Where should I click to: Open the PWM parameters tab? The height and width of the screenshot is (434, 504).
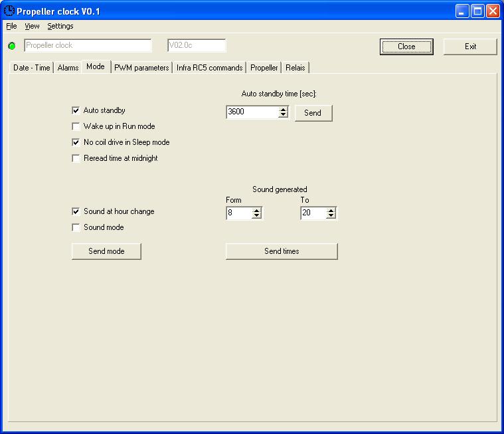pyautogui.click(x=141, y=68)
